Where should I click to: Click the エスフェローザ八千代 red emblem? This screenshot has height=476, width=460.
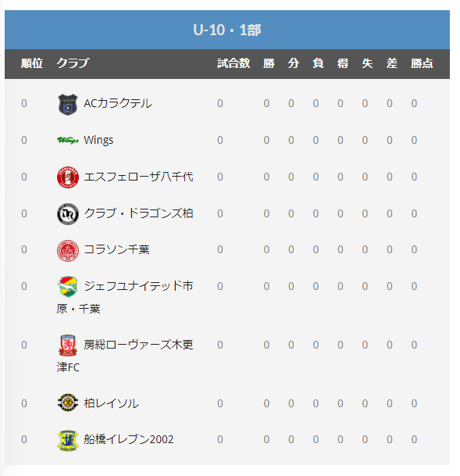tap(68, 177)
